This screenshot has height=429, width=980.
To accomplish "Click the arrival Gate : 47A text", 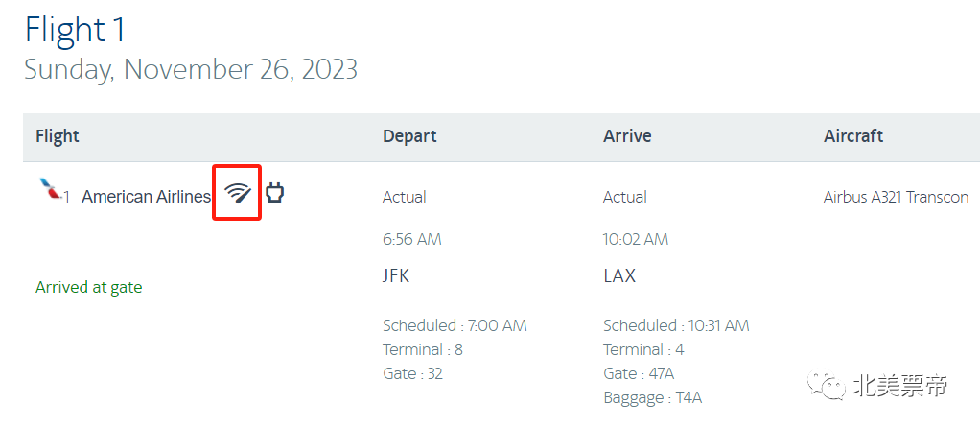I will pos(639,373).
